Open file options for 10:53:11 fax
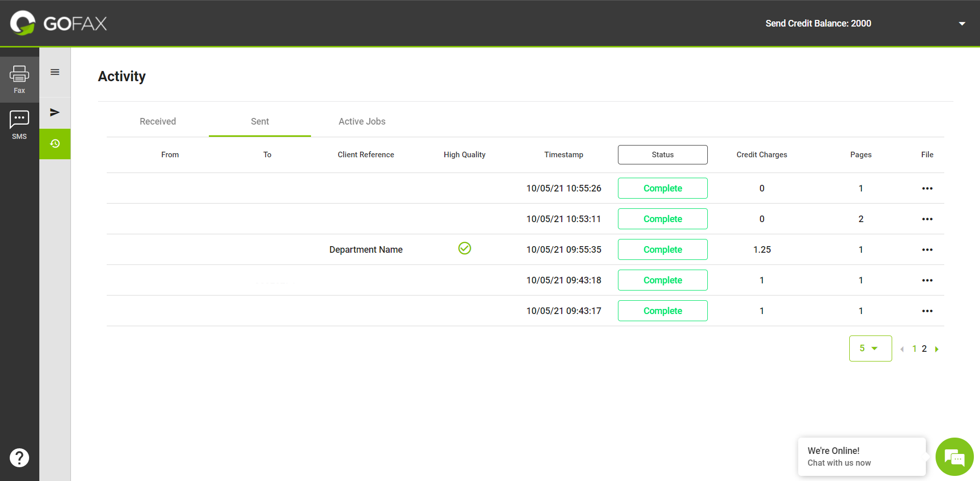The height and width of the screenshot is (481, 980). click(927, 219)
